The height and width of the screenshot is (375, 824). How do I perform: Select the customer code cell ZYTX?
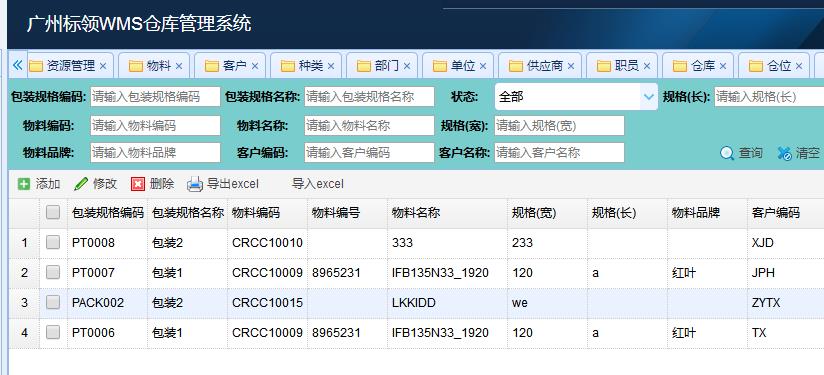(x=786, y=303)
